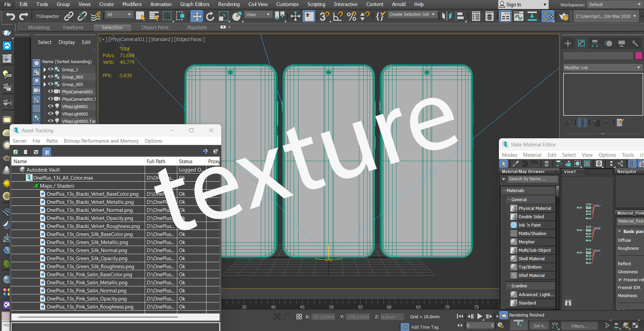
Task: Switch to the Utilities command panel
Action: 635,43
